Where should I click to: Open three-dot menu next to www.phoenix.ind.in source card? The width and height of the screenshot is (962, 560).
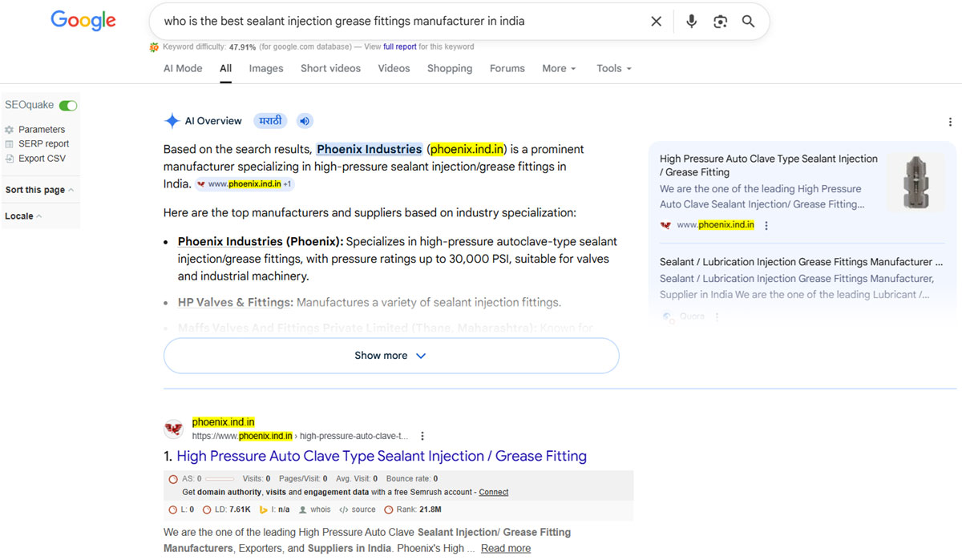(766, 226)
